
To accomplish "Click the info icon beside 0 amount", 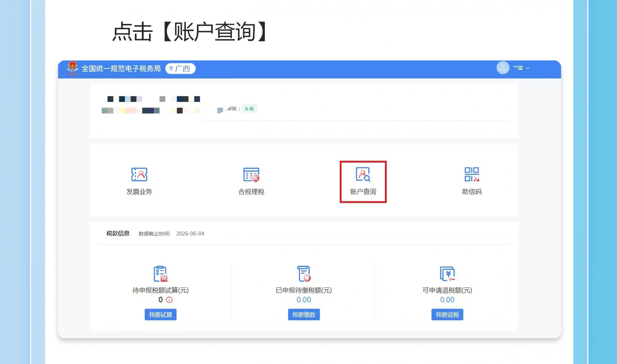I will click(169, 300).
